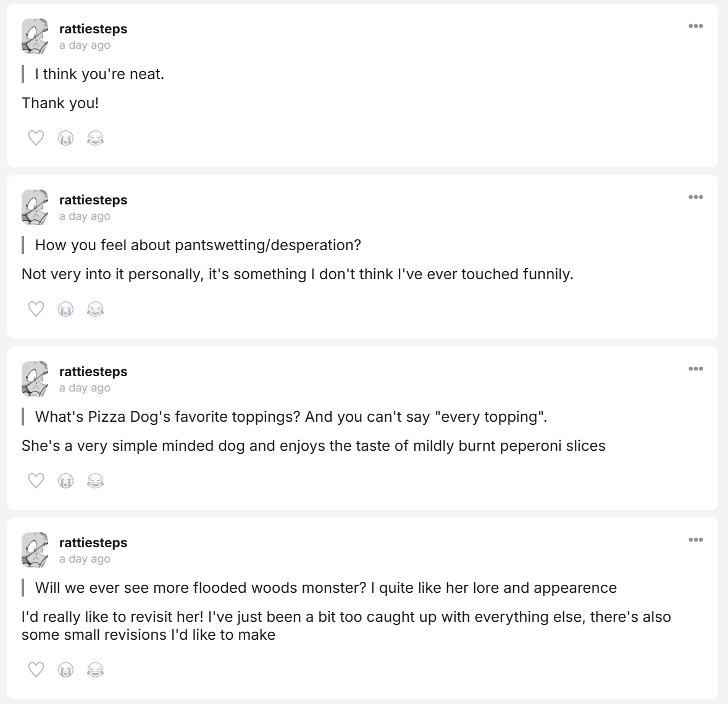This screenshot has height=704, width=728.
Task: Click rattiesteps username on Pizza Dog post
Action: [93, 372]
